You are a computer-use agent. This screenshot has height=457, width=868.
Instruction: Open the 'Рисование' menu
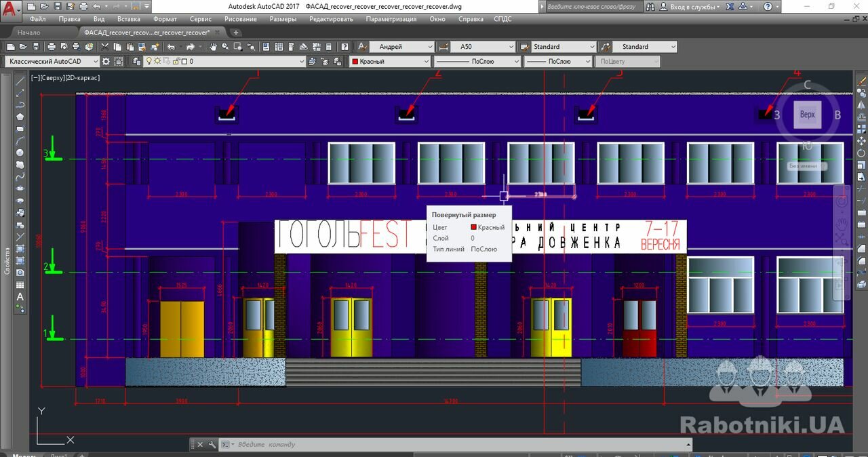point(241,19)
